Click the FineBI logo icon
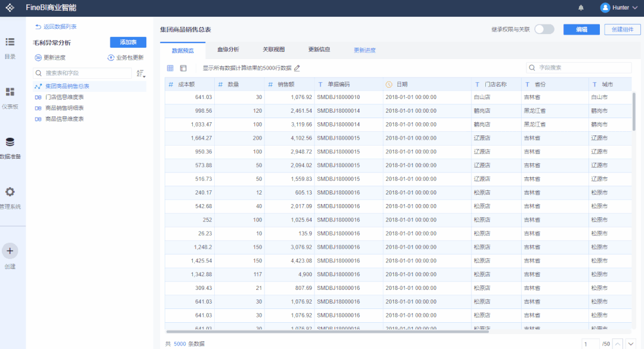Image resolution: width=644 pixels, height=349 pixels. [x=10, y=8]
